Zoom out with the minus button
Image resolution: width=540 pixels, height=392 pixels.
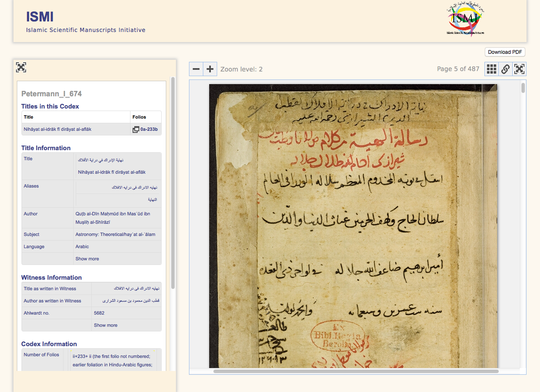tap(196, 69)
